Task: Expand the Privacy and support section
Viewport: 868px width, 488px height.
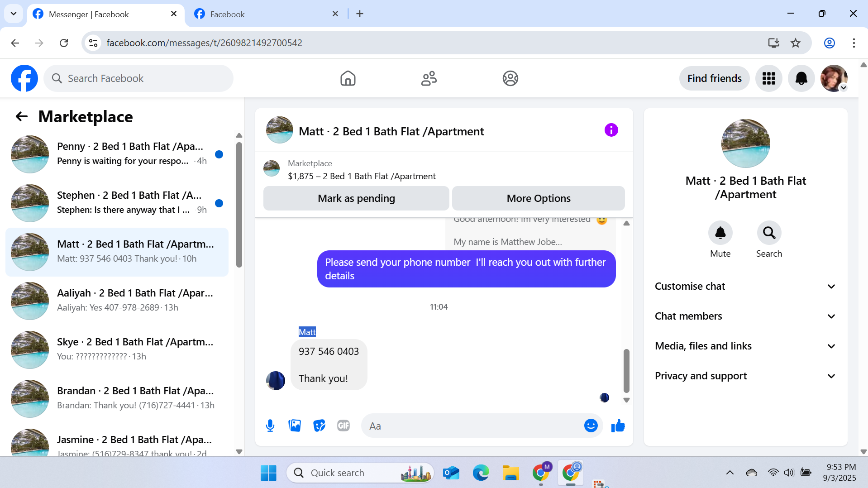Action: point(745,376)
